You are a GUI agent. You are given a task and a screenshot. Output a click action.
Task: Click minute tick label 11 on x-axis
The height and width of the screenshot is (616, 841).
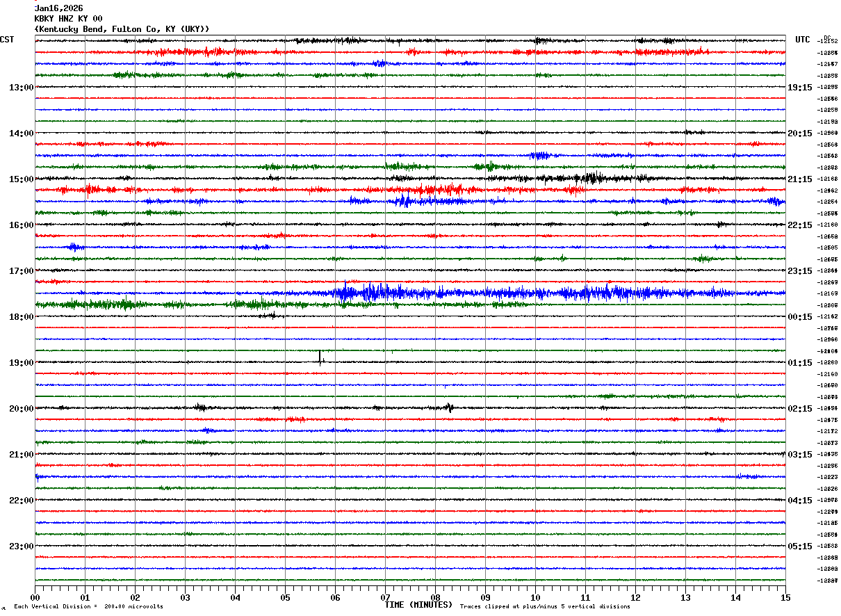(585, 597)
